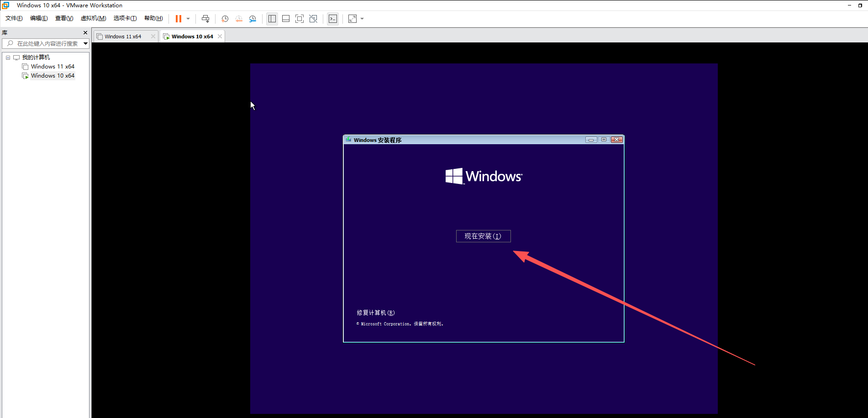Open the 选项卡(T) menu
Screen dimensions: 868x418
[x=125, y=18]
